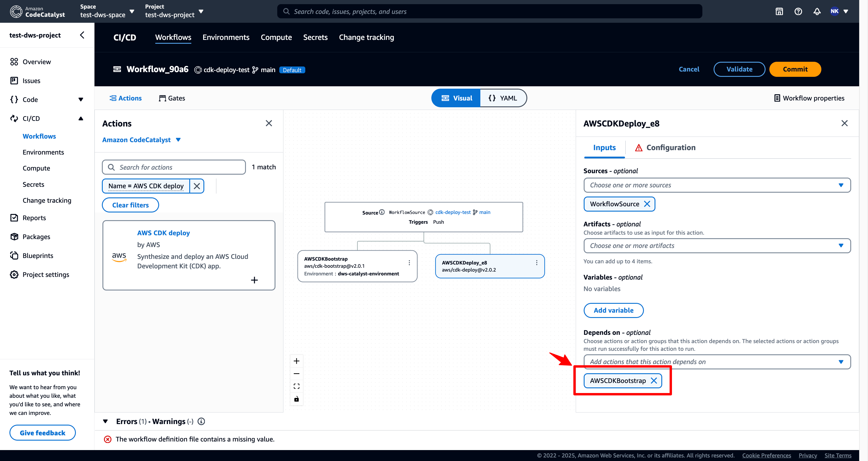Image resolution: width=868 pixels, height=461 pixels.
Task: Open the cdk-deploy-test link in Source box
Action: [453, 212]
